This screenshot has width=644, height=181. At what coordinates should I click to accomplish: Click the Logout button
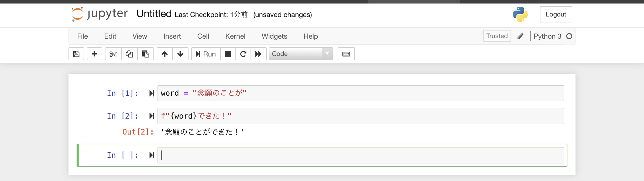click(556, 14)
